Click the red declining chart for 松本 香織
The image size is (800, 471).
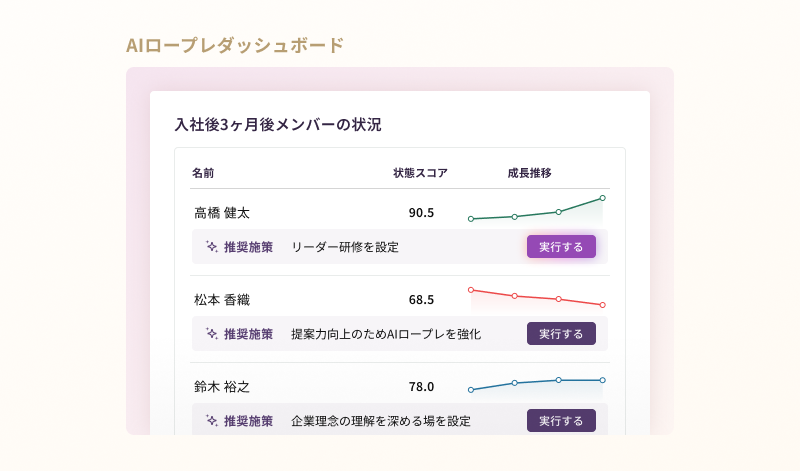pos(537,297)
